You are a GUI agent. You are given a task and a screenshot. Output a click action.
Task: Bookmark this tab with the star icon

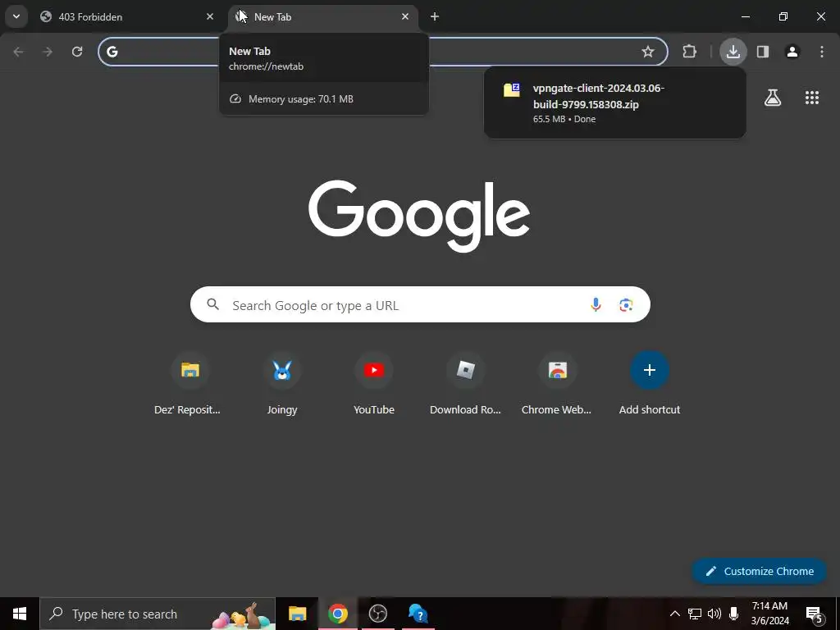[x=648, y=52]
